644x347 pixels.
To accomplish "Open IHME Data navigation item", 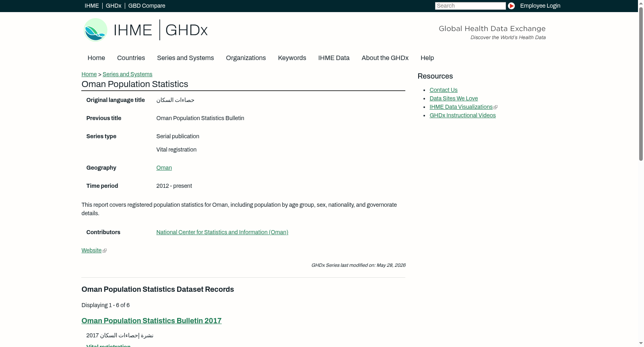I will click(334, 58).
